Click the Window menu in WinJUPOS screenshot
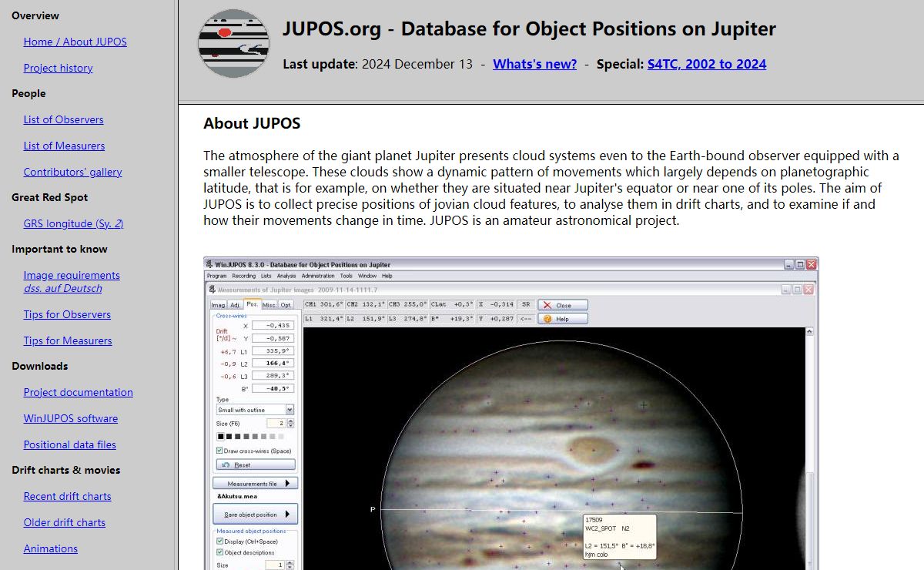 point(367,276)
